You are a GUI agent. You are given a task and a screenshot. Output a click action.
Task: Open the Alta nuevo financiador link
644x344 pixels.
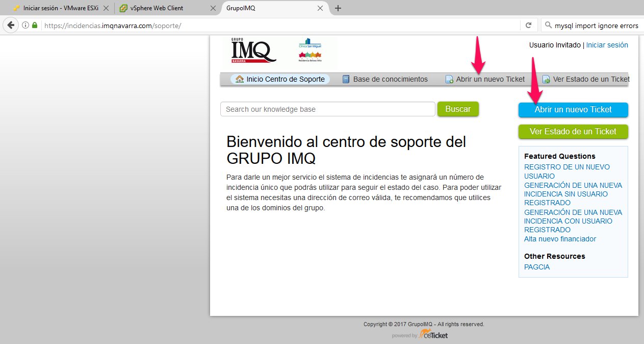point(560,239)
